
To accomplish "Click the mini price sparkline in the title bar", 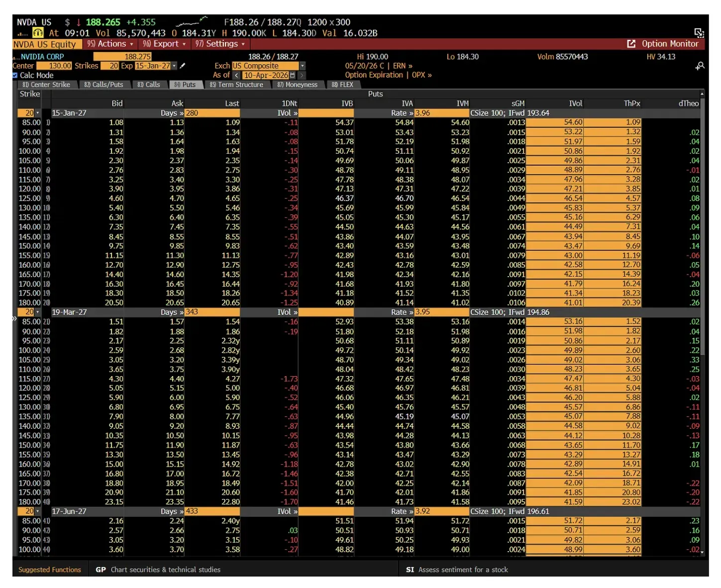I will pyautogui.click(x=192, y=21).
